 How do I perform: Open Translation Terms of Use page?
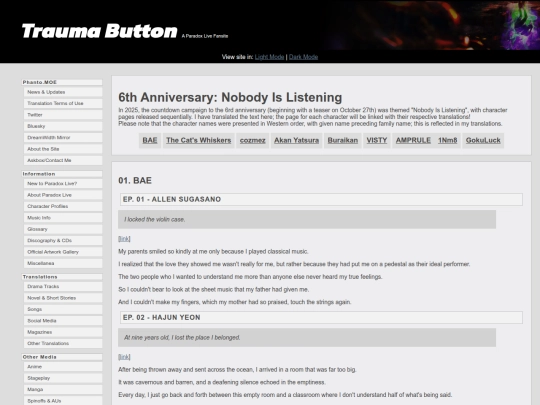63,103
